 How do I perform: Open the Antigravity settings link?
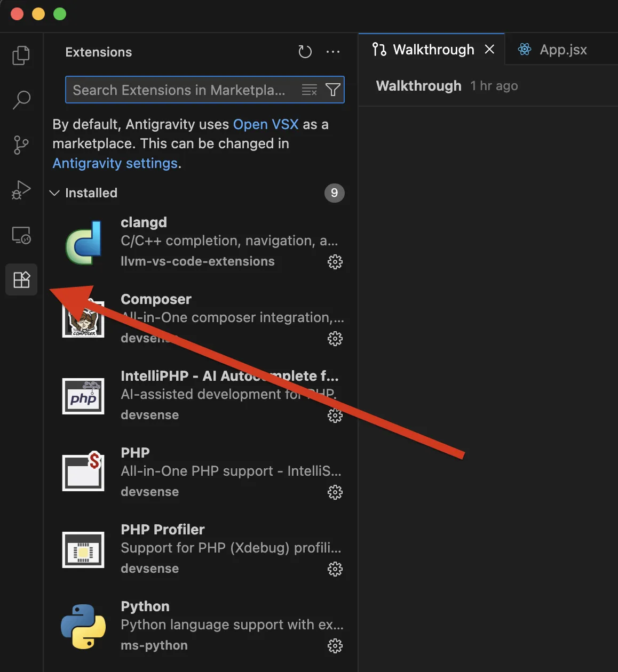(115, 163)
